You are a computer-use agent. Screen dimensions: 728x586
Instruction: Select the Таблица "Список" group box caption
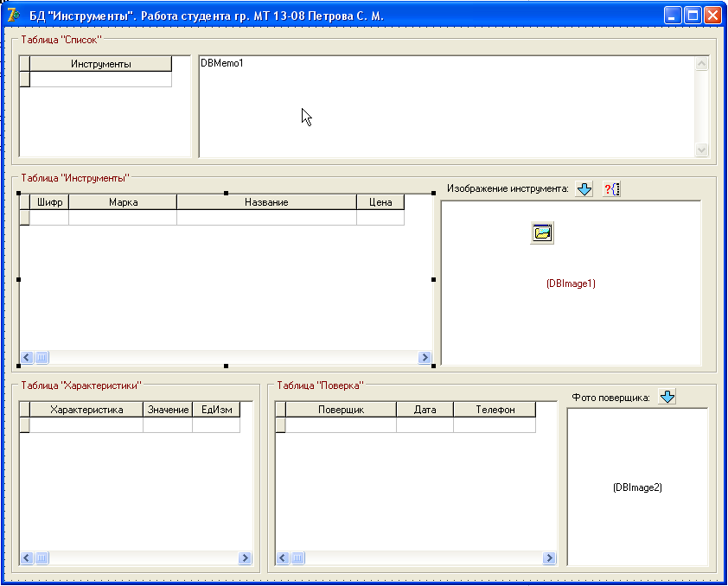(x=61, y=40)
